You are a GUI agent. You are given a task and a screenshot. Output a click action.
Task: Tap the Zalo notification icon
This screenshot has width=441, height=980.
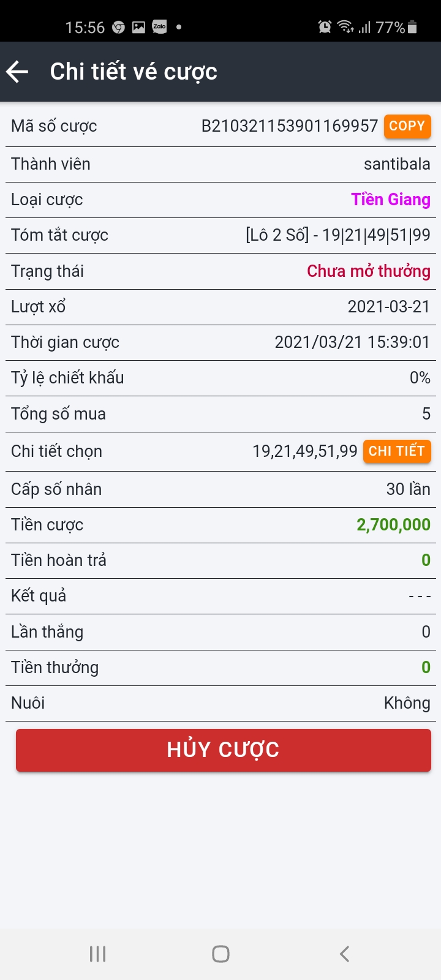tap(159, 27)
